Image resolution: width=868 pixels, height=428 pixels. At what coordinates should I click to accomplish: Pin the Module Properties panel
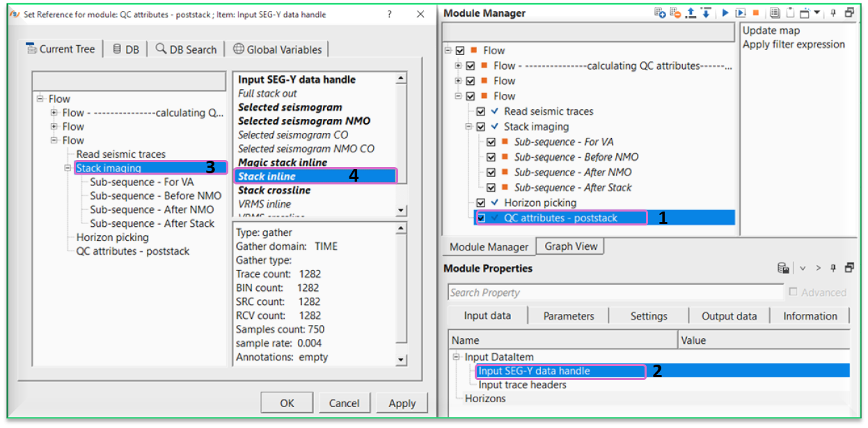point(833,268)
